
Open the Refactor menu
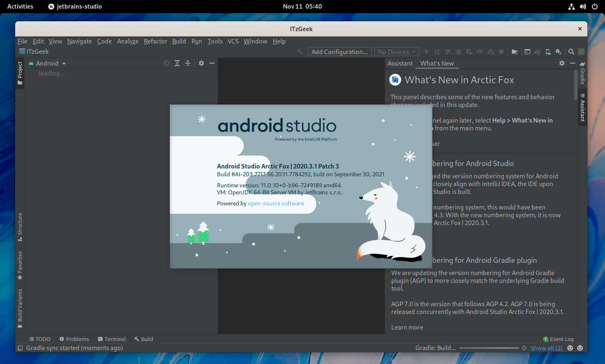coord(155,41)
